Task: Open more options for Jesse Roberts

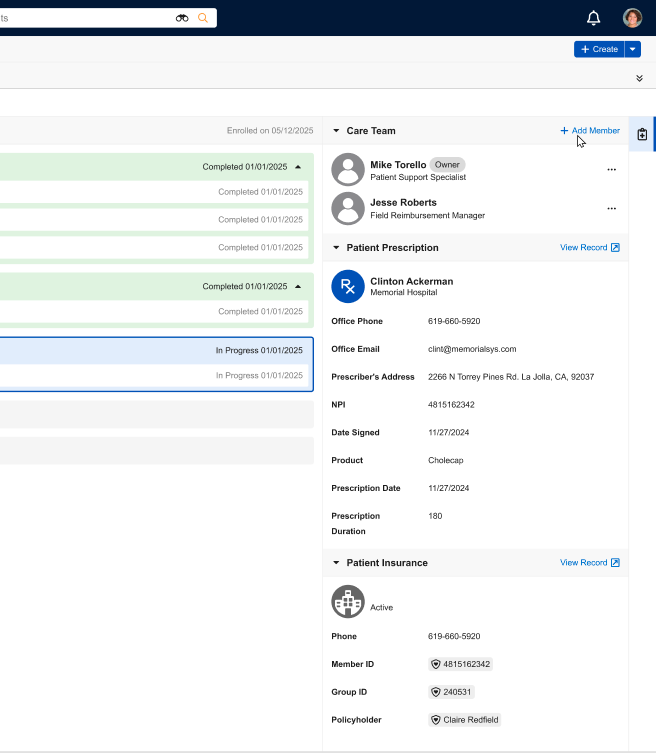Action: [612, 208]
